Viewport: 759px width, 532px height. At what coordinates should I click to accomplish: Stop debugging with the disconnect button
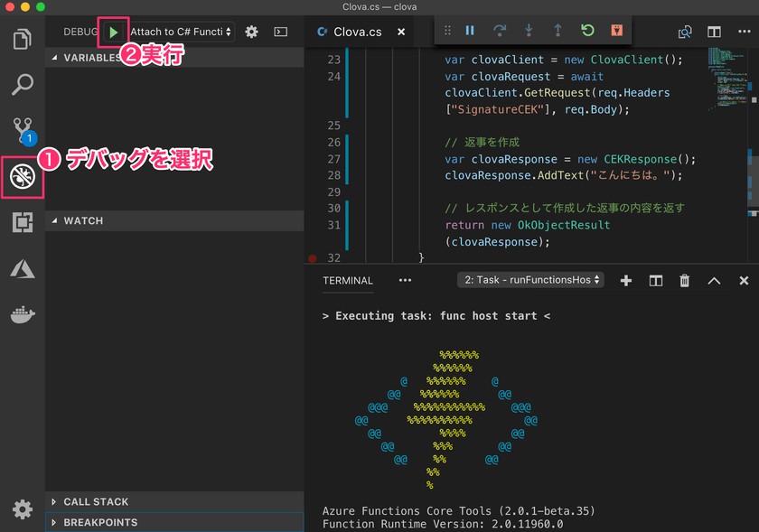(x=616, y=31)
